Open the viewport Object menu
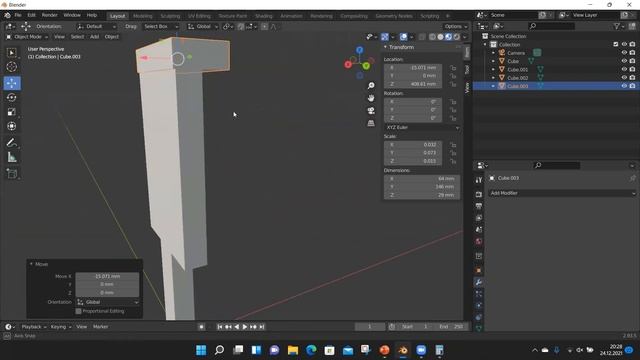Image resolution: width=640 pixels, height=360 pixels. pyautogui.click(x=111, y=37)
